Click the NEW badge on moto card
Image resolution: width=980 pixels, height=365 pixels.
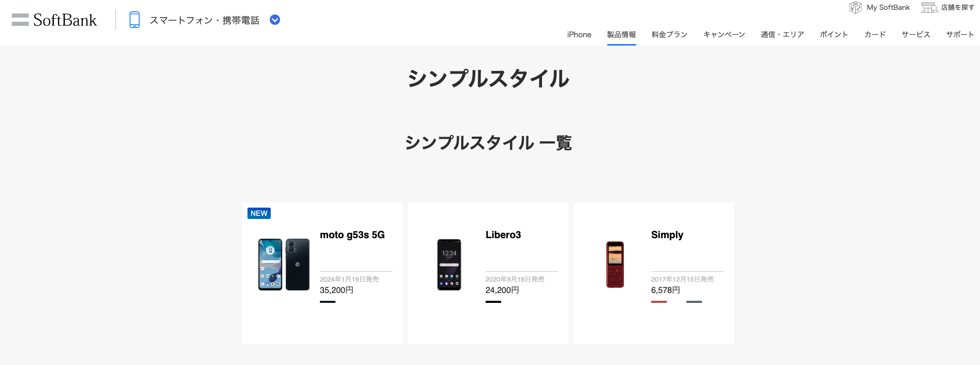[259, 213]
